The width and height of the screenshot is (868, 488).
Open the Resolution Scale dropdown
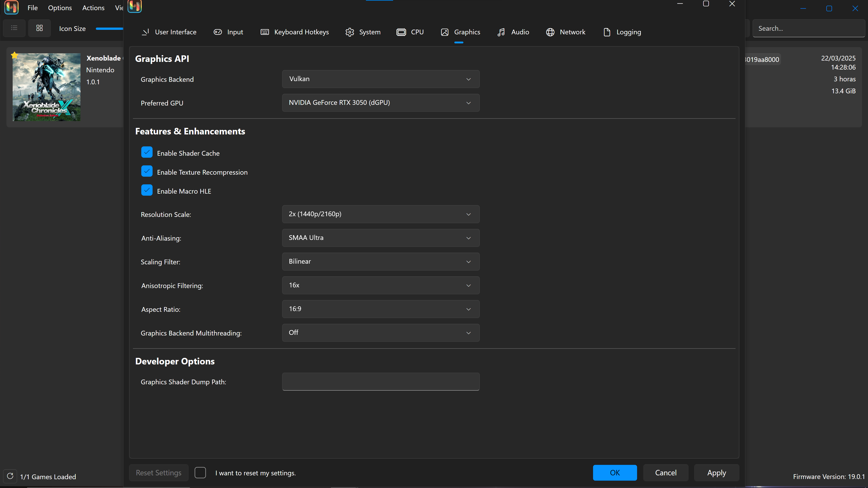pos(381,214)
